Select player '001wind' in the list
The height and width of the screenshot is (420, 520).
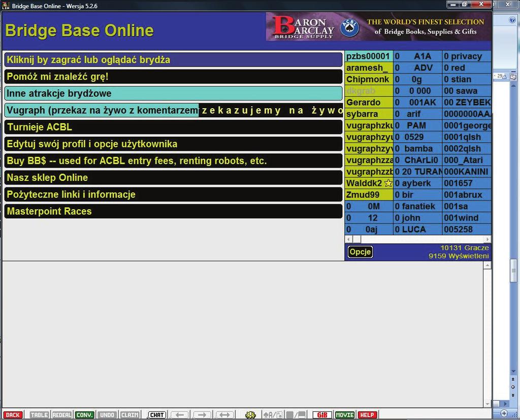pos(467,218)
